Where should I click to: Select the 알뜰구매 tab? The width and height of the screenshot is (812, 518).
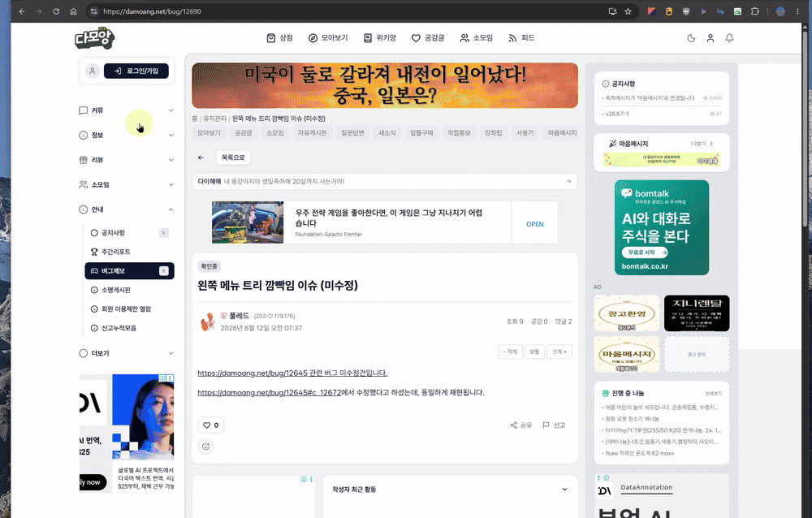421,133
